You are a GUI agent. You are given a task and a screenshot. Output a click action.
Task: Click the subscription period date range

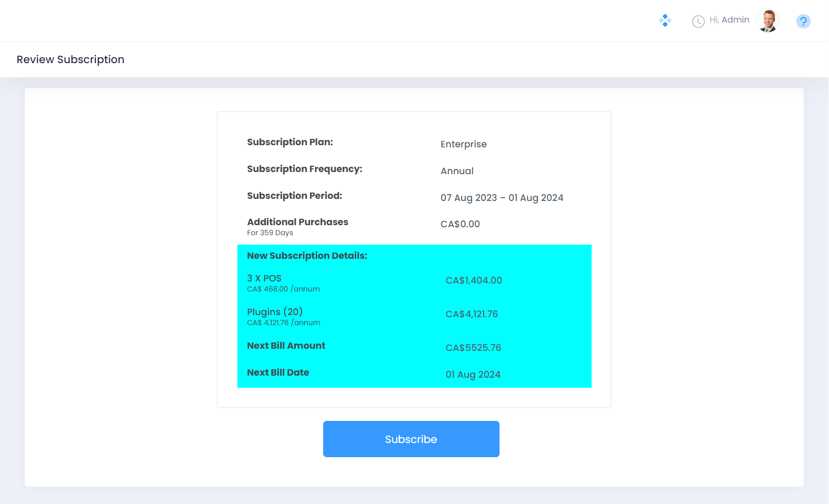click(x=502, y=198)
